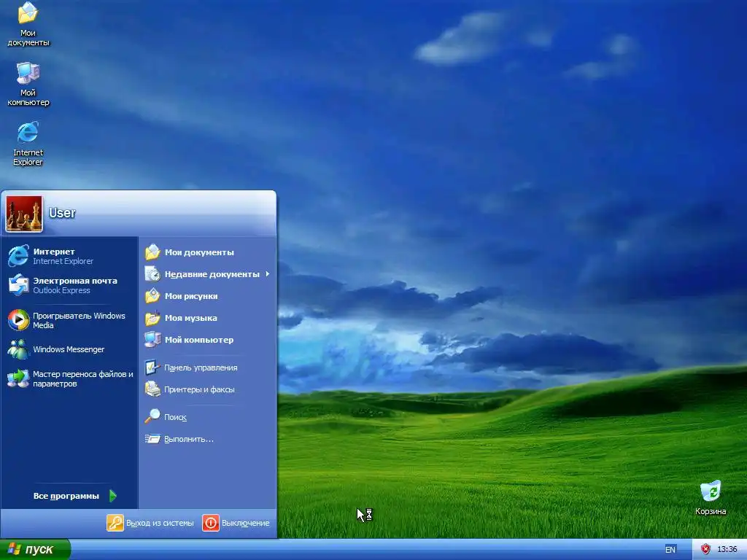Click the file transfer wizard icon
Screen dimensions: 747x560
click(18, 378)
